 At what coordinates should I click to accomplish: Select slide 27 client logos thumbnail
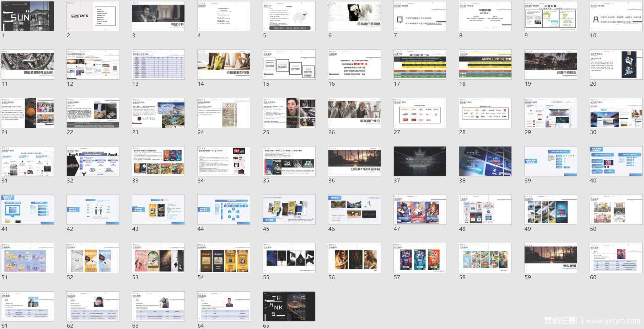pyautogui.click(x=420, y=113)
